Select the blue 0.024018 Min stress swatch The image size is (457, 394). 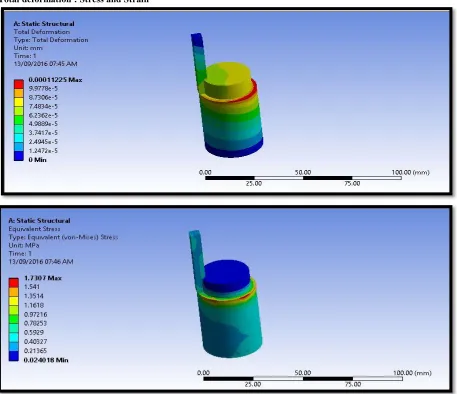tap(14, 356)
